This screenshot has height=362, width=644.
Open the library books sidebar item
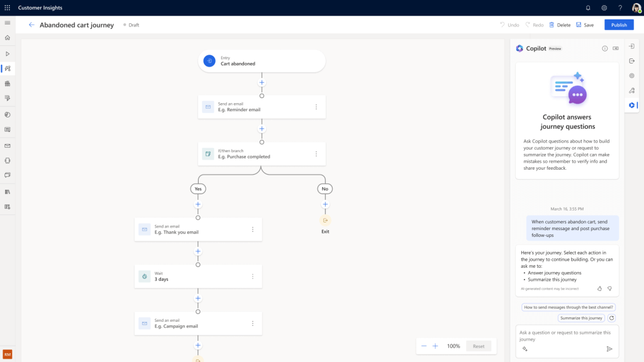coord(8,192)
